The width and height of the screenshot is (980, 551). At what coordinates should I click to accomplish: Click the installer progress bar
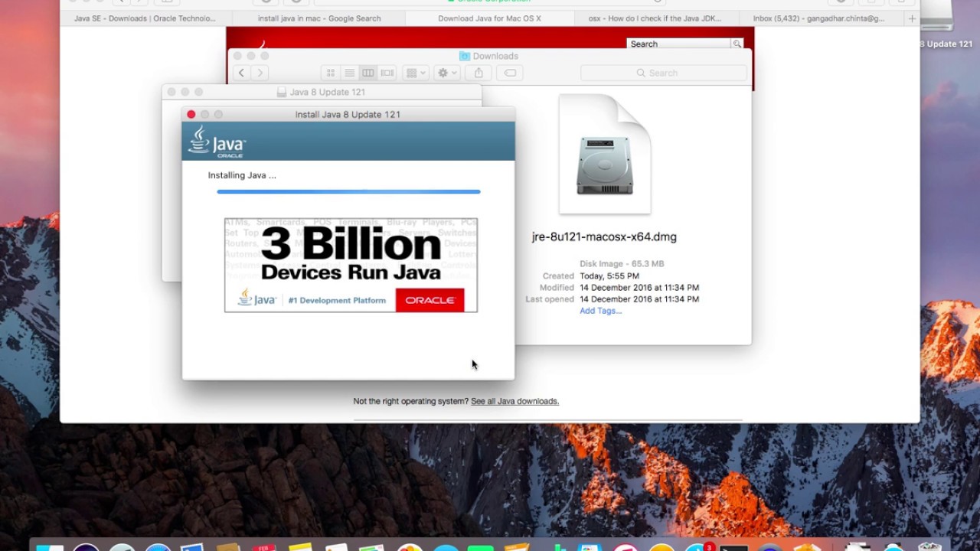coord(348,191)
